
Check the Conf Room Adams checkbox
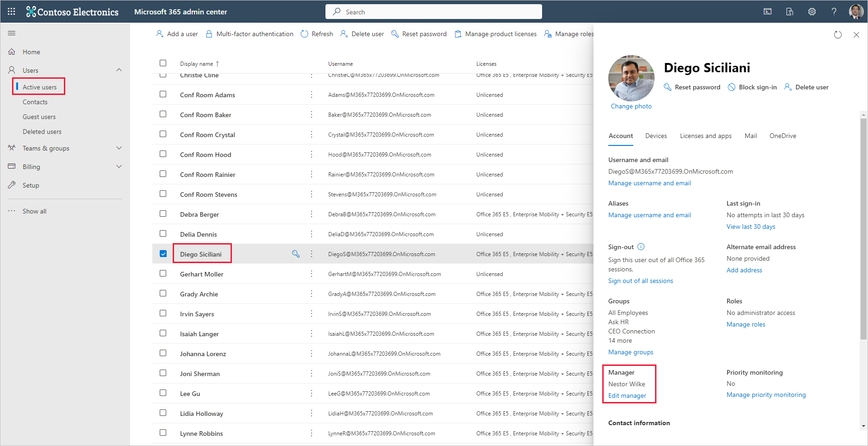pyautogui.click(x=163, y=94)
